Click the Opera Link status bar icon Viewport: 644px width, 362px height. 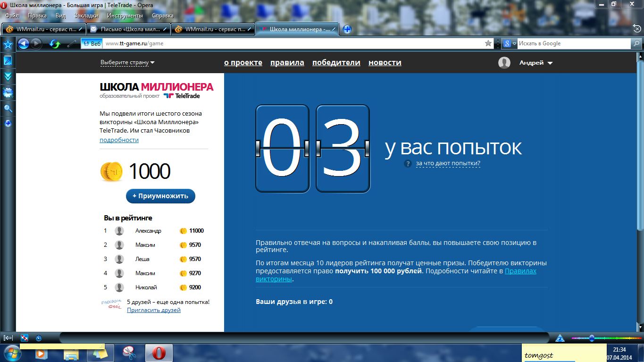pos(25,338)
